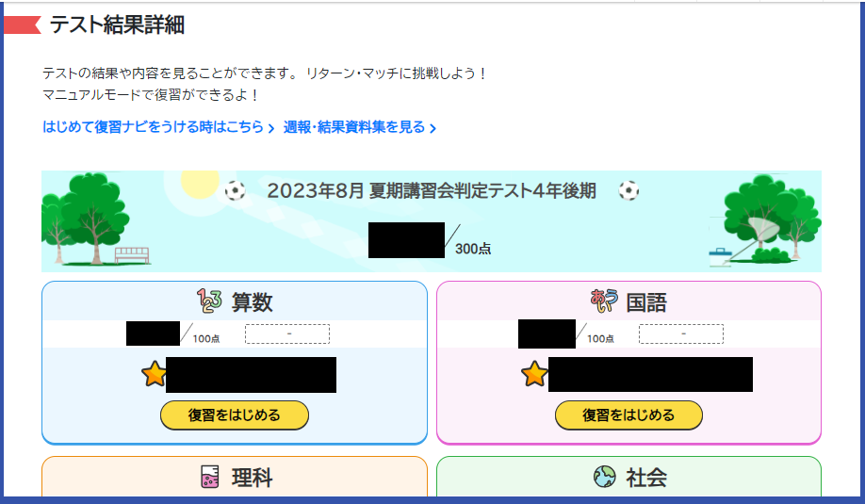
Task: Click the gold star in the 国語 card
Action: (x=534, y=374)
